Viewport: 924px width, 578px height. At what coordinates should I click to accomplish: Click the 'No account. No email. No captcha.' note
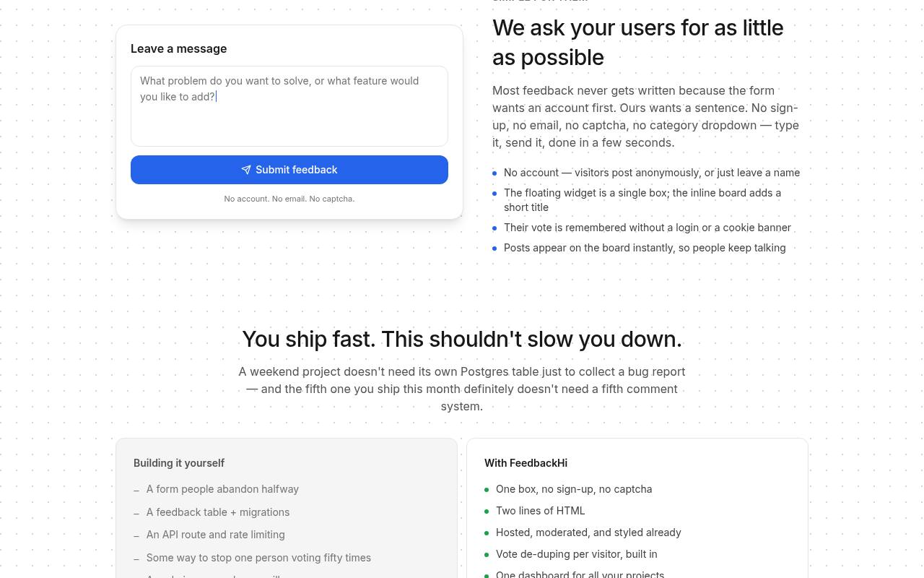289,199
